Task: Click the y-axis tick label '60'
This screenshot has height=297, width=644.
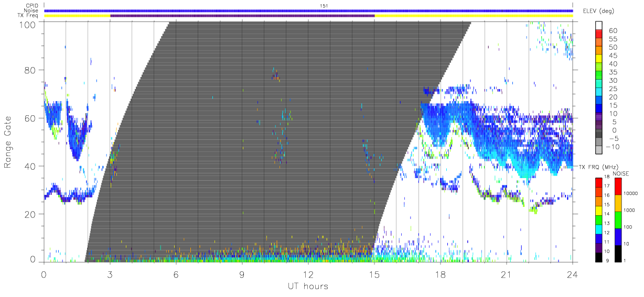Action: click(30, 118)
